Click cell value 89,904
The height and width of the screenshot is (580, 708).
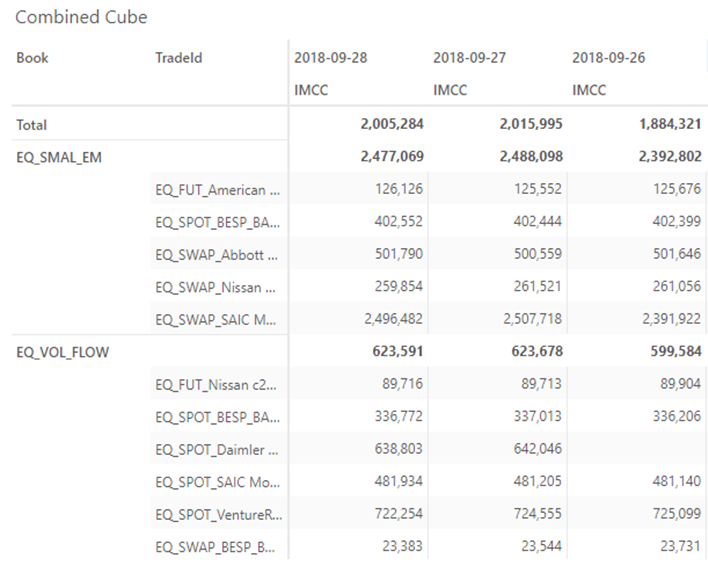coord(680,384)
